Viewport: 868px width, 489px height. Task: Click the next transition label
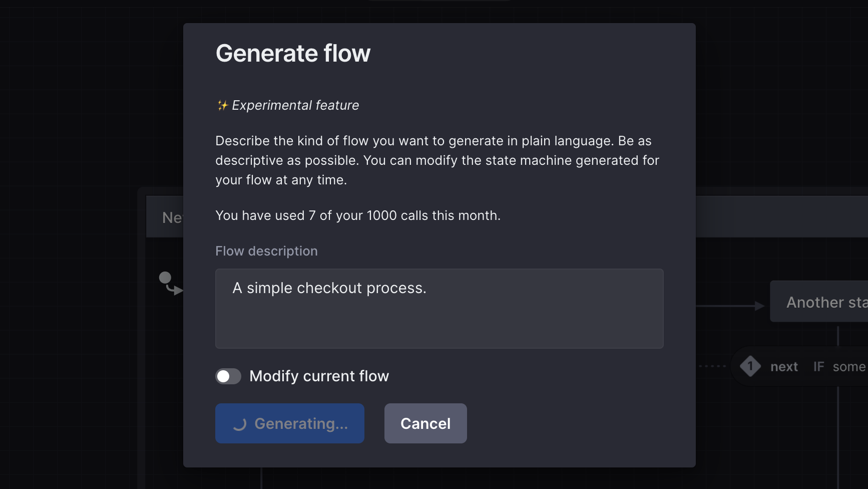pos(784,366)
